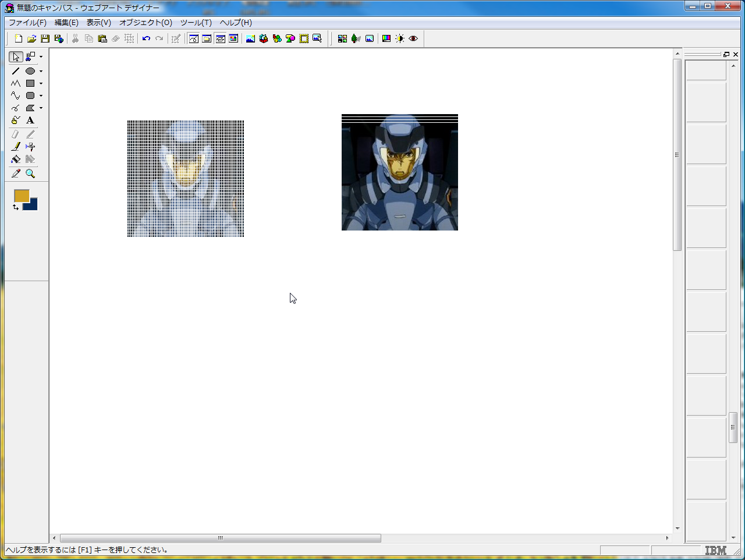Select the hand-drawn freehand tool
745x560 pixels.
16,120
